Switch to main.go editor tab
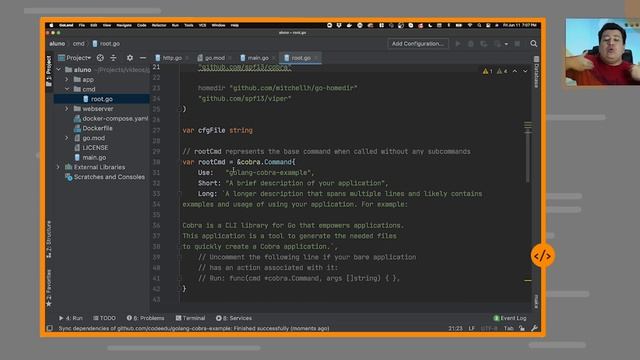Screen dimensions: 640x360 258,58
